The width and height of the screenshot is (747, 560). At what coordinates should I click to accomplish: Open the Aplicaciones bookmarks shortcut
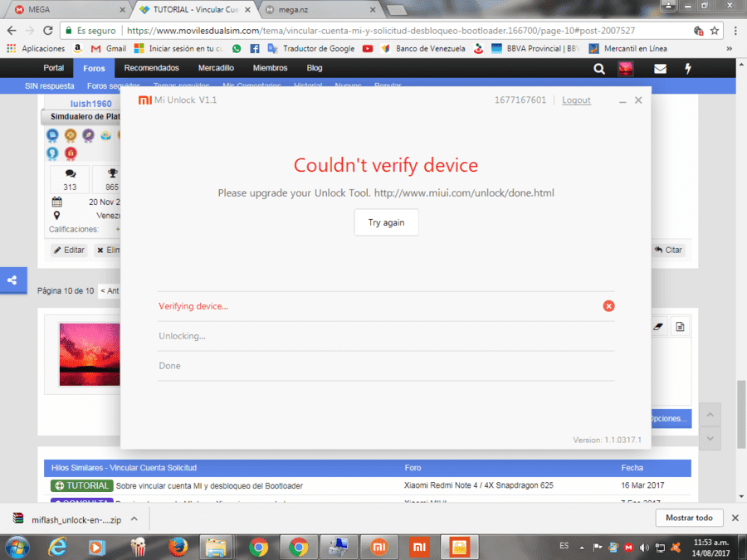click(x=36, y=49)
